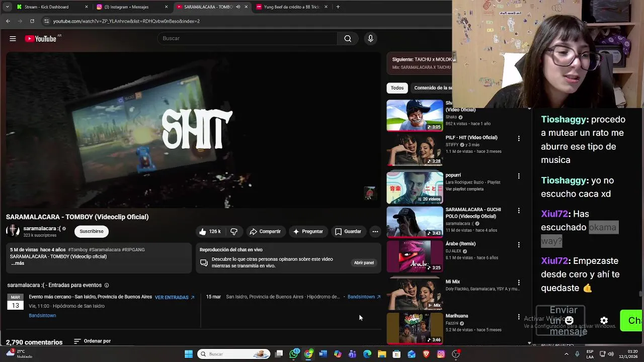
Task: Open stream chat settings gear
Action: 604,320
